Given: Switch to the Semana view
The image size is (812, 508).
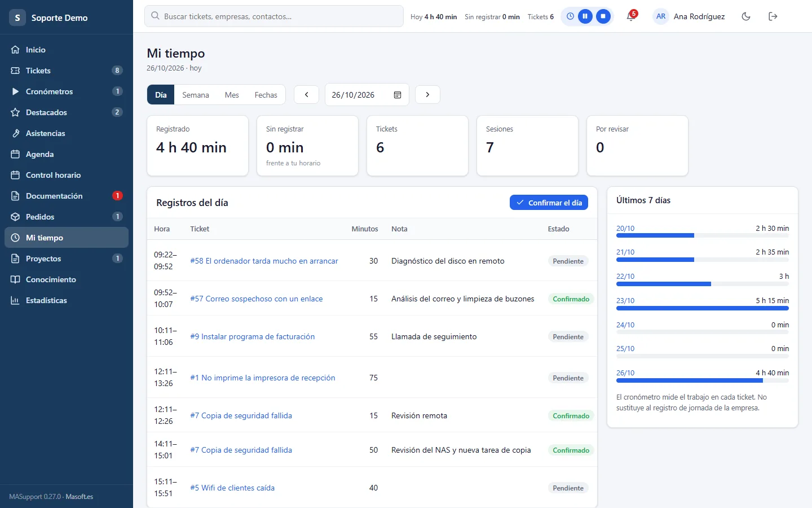Looking at the screenshot, I should (x=196, y=95).
